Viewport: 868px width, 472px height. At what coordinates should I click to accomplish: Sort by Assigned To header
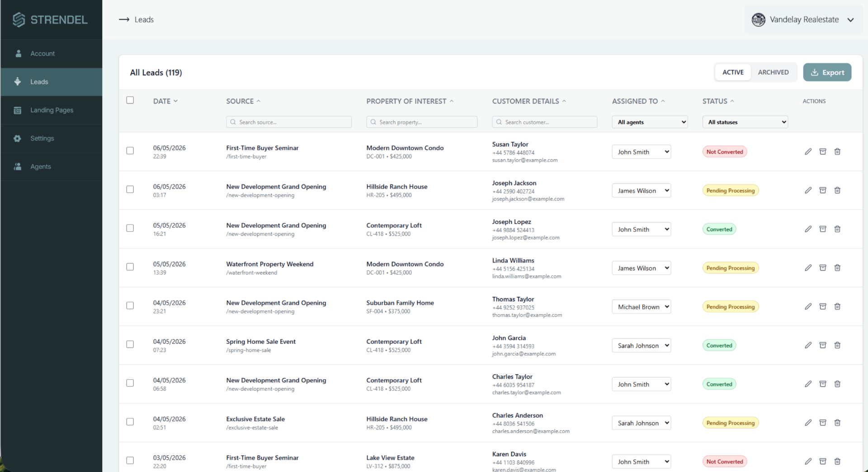click(x=638, y=101)
